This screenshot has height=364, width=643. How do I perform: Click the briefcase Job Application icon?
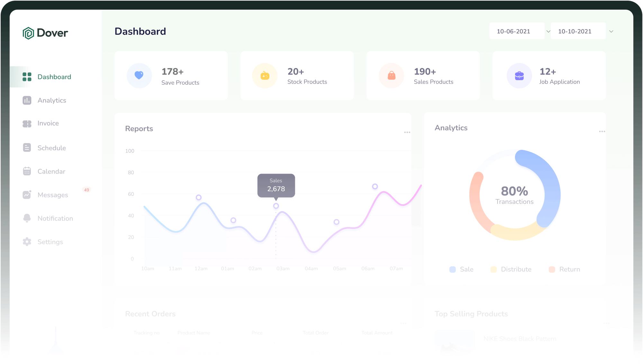[x=519, y=76]
